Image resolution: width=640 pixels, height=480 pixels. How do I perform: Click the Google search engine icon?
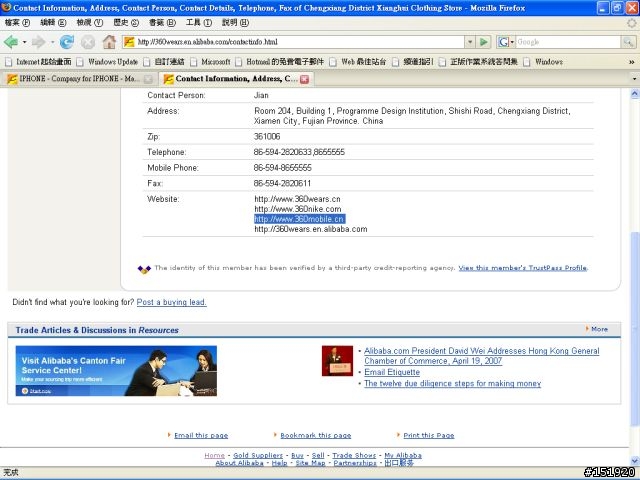(503, 42)
